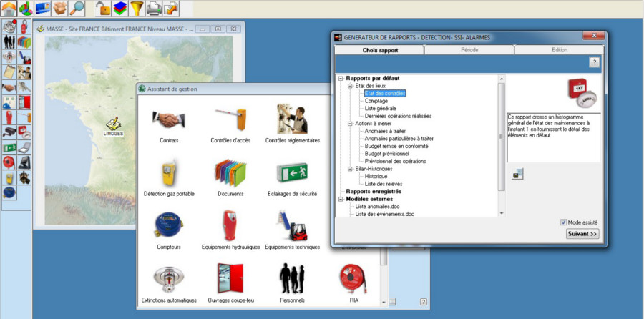The image size is (644, 319).
Task: Select the blue counter meter sidebar icon
Action: (9, 192)
